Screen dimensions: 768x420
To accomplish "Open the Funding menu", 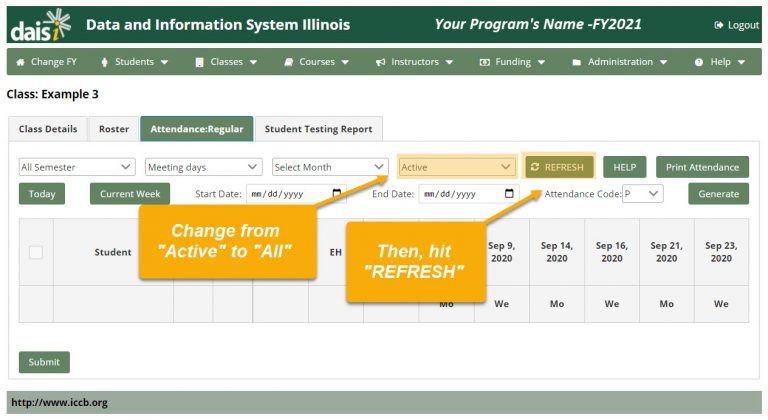I will [x=512, y=62].
